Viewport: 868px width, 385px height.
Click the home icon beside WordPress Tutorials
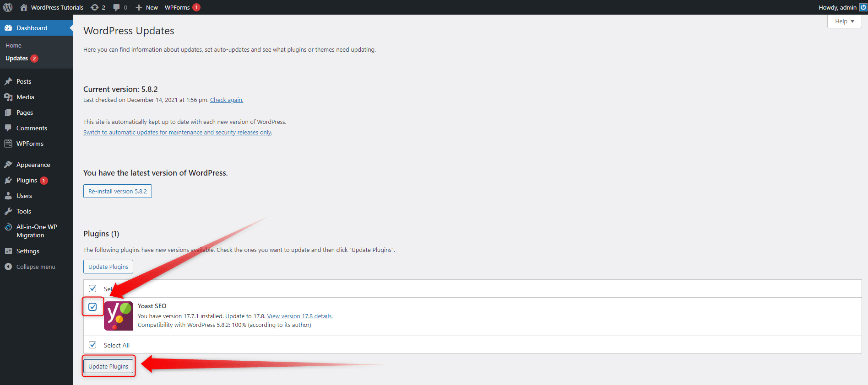click(x=24, y=7)
